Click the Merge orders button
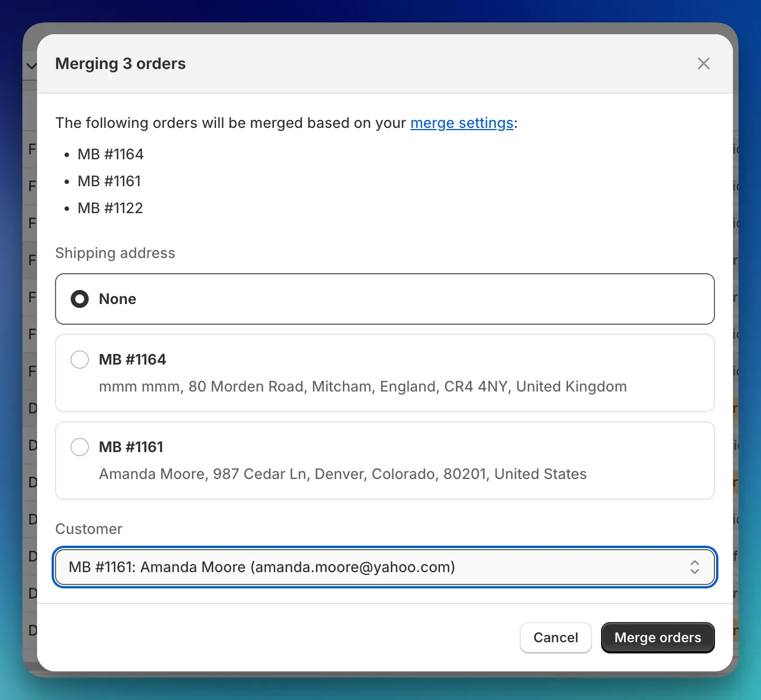The height and width of the screenshot is (700, 761). coord(657,637)
